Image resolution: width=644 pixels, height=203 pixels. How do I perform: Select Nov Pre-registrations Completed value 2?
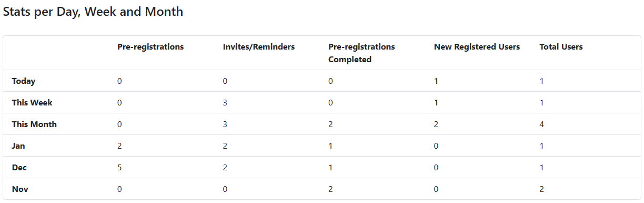(x=330, y=189)
